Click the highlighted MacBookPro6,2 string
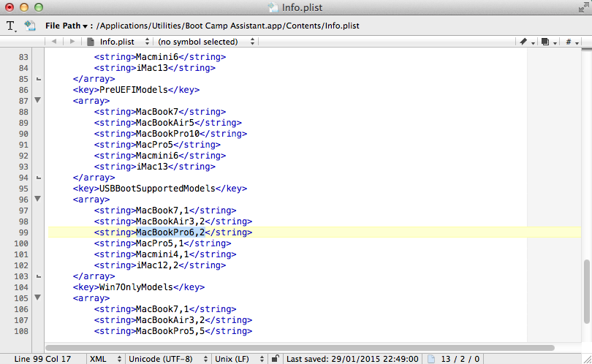The width and height of the screenshot is (592, 364). tap(170, 232)
